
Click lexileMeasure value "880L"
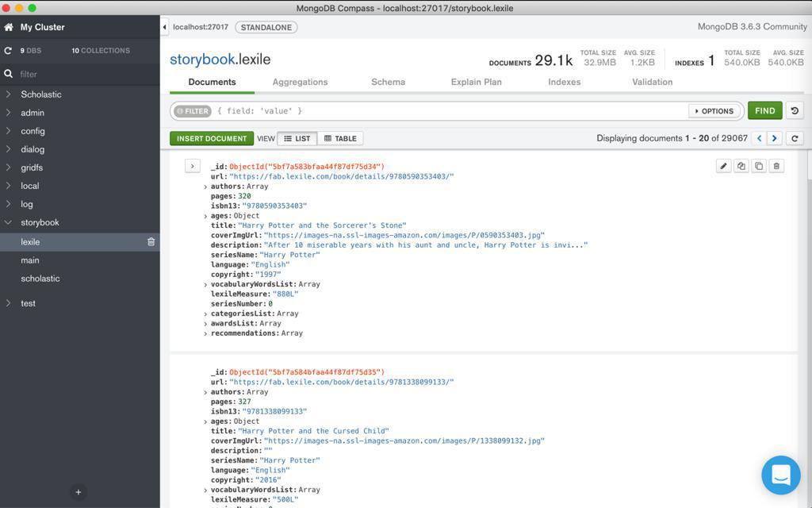[x=285, y=294]
